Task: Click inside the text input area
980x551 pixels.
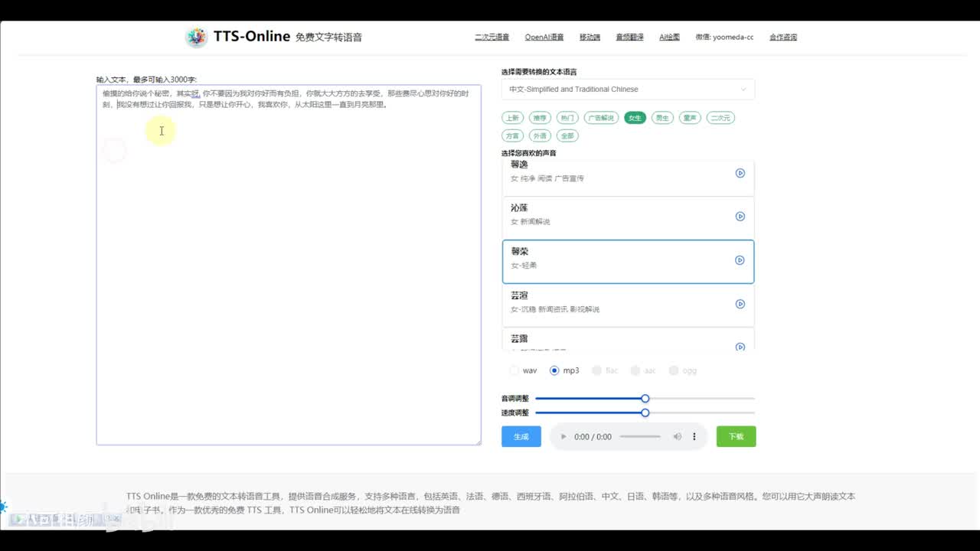Action: pos(288,268)
